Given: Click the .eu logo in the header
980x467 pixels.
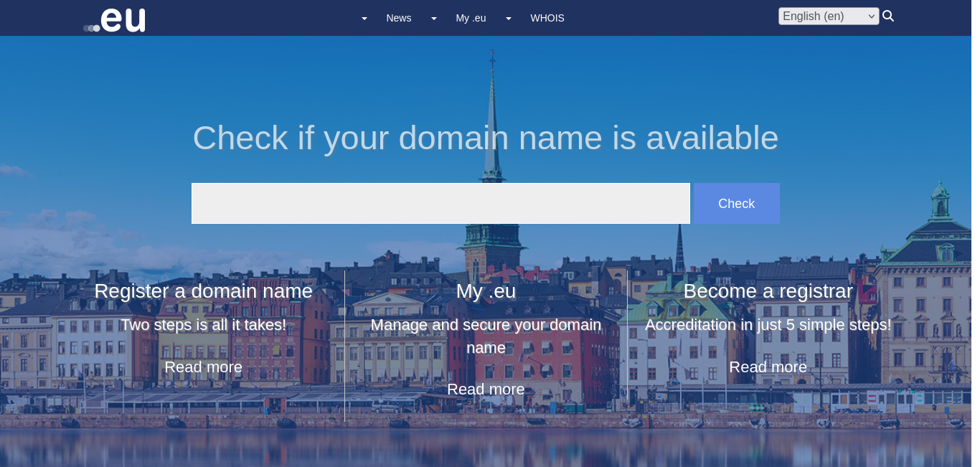Looking at the screenshot, I should 114,19.
